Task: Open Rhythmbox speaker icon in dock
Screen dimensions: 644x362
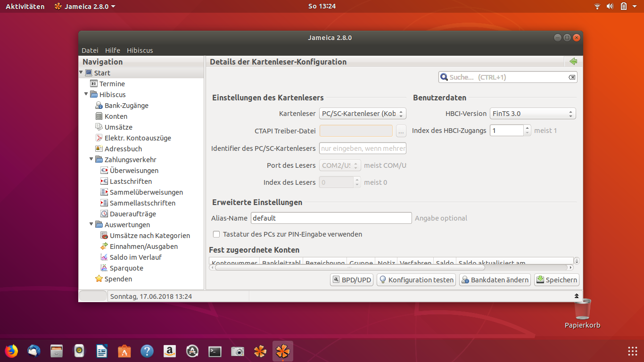Action: coord(79,351)
